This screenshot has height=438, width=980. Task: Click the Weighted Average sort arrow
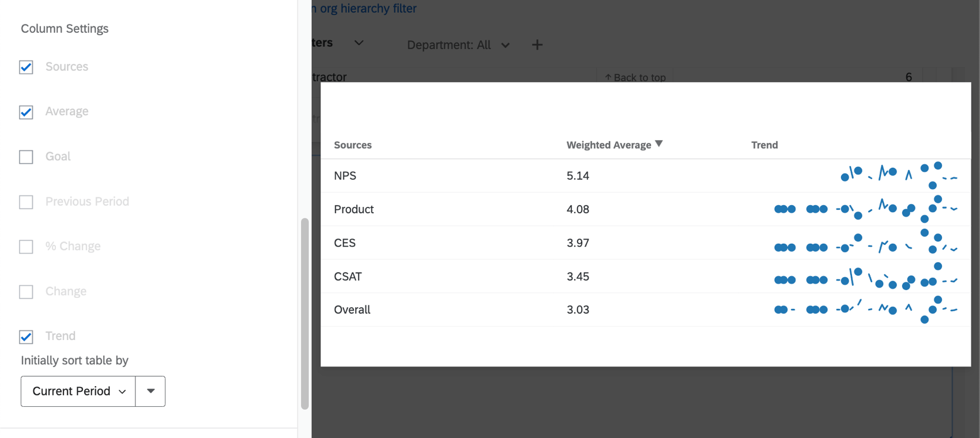tap(659, 144)
